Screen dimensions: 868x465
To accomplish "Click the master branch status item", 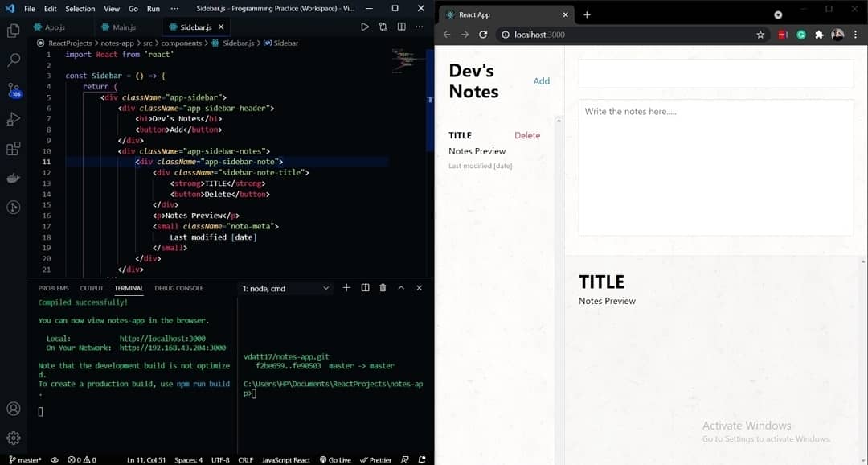I will tap(26, 460).
